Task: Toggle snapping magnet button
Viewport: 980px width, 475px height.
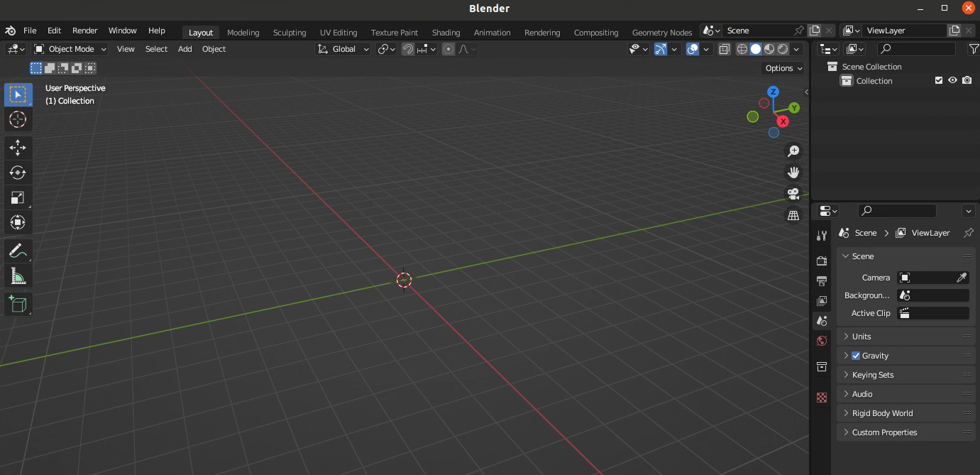Action: click(x=408, y=49)
